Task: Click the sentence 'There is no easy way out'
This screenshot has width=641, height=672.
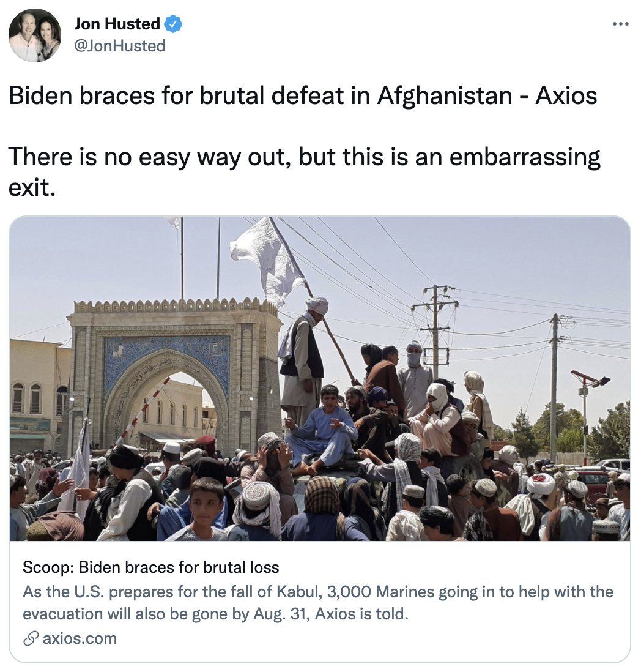Action: (150, 157)
